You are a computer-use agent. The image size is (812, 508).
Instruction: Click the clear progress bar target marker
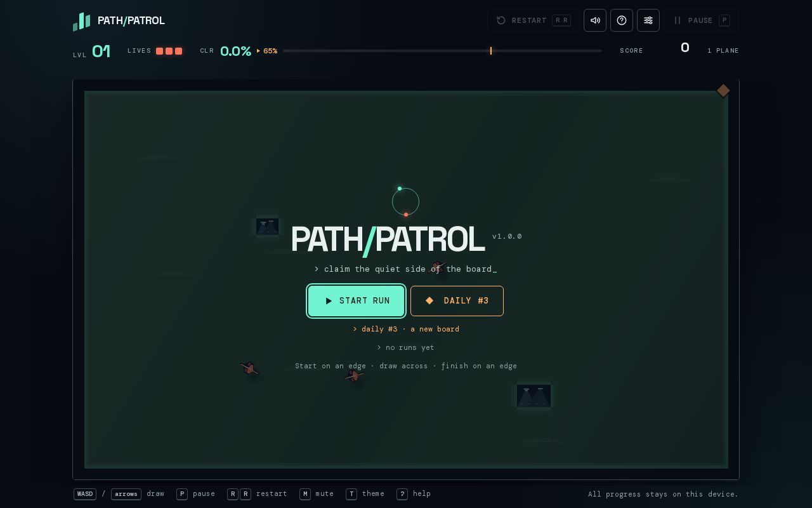491,51
